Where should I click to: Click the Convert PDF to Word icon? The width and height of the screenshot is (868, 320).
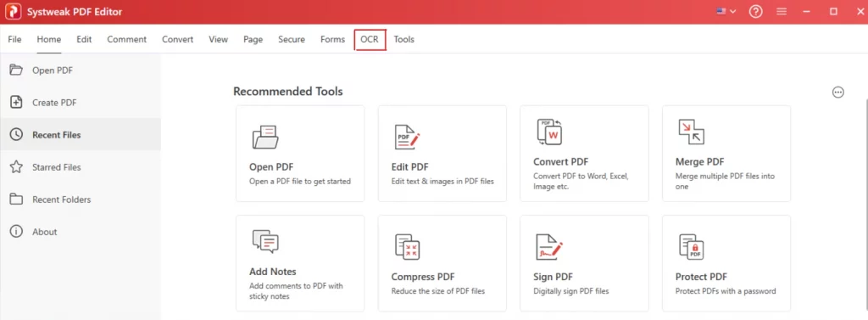point(549,132)
